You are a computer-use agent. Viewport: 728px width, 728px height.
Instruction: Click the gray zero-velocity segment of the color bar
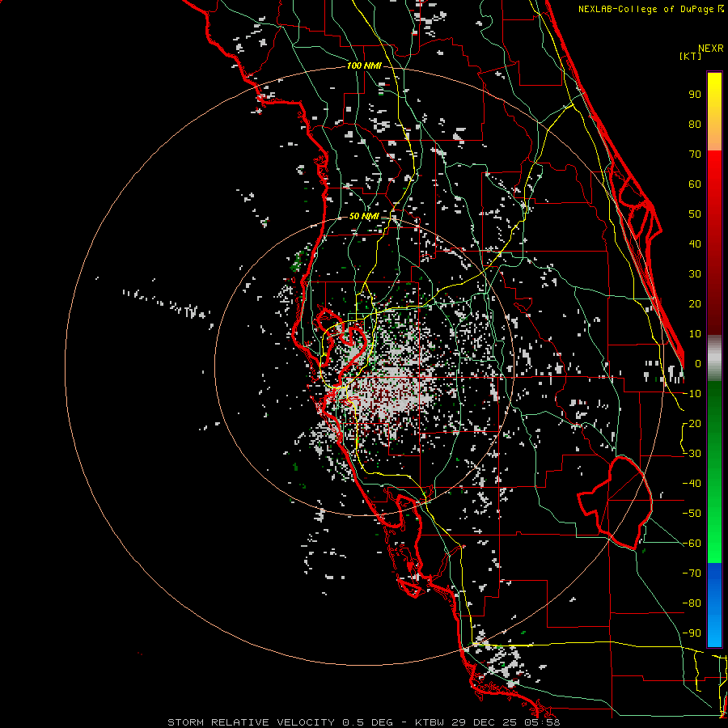714,358
